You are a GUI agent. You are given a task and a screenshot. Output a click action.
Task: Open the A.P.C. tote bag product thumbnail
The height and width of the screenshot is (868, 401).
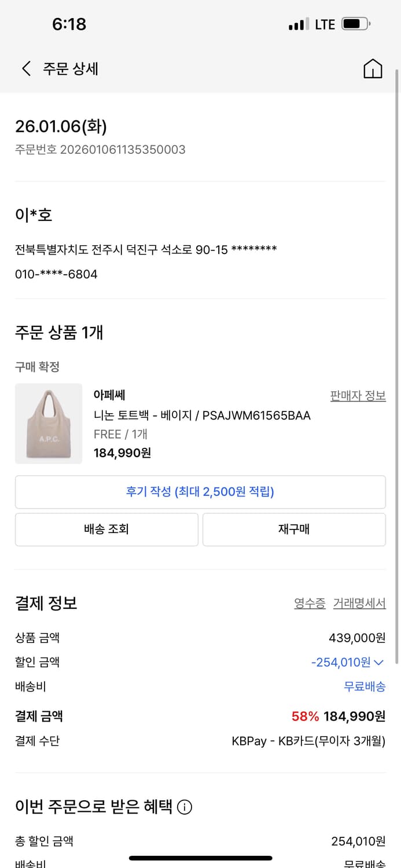tap(48, 424)
